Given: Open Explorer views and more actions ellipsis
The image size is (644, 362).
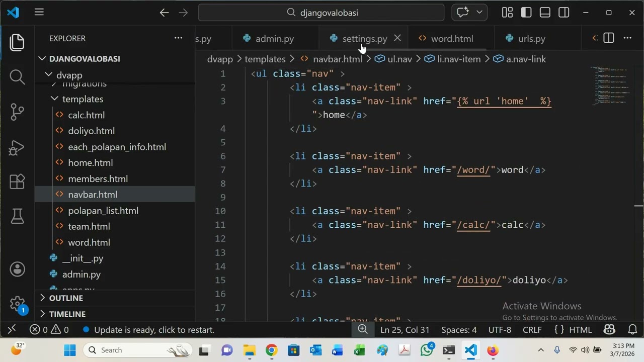Looking at the screenshot, I should point(178,38).
